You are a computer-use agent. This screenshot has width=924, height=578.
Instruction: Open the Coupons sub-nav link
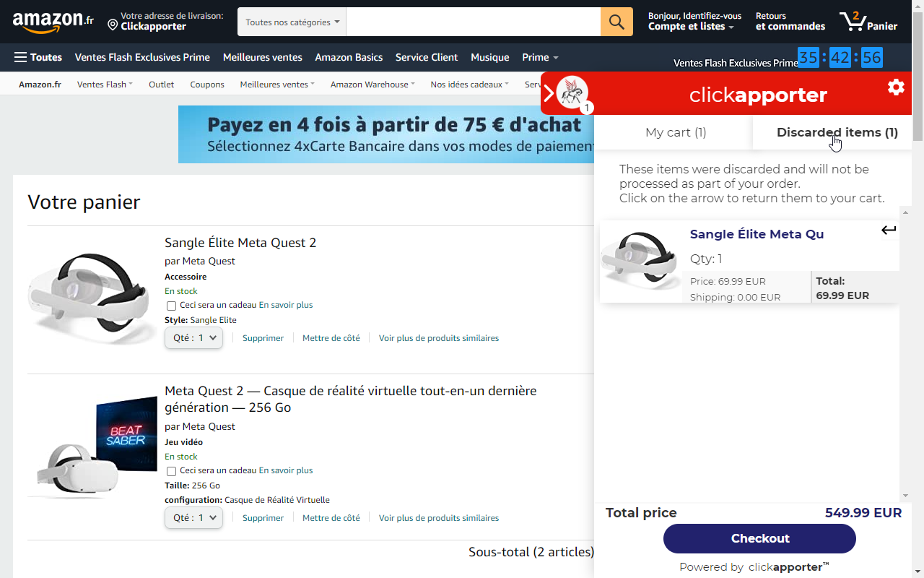[207, 85]
